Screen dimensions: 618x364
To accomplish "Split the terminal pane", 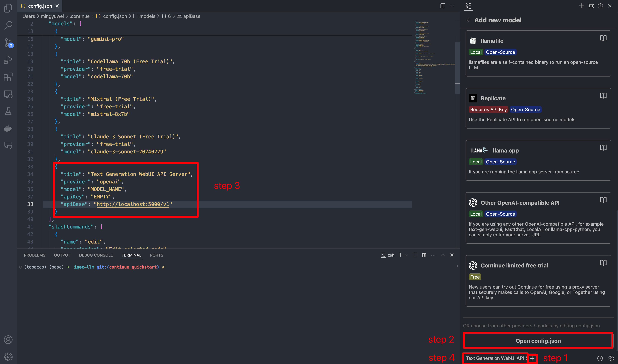I will (415, 255).
